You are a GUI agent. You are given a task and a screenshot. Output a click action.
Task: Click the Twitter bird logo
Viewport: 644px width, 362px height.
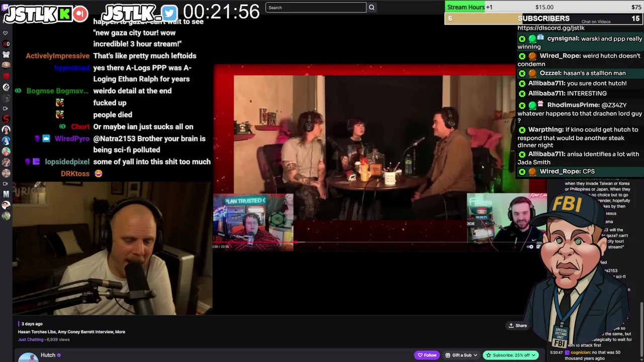tap(169, 14)
